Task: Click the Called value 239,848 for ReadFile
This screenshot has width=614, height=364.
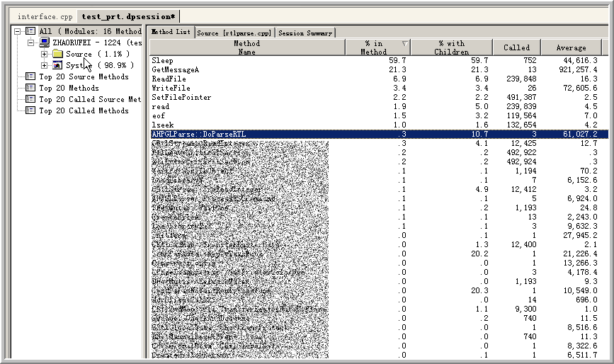Action: click(x=522, y=79)
